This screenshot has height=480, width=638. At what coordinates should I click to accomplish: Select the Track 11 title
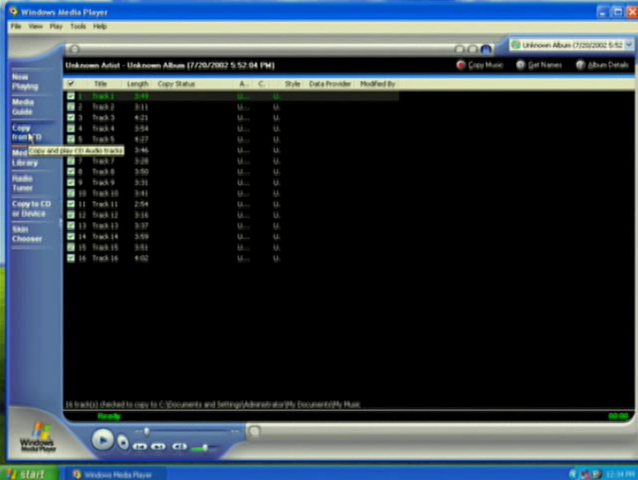105,204
